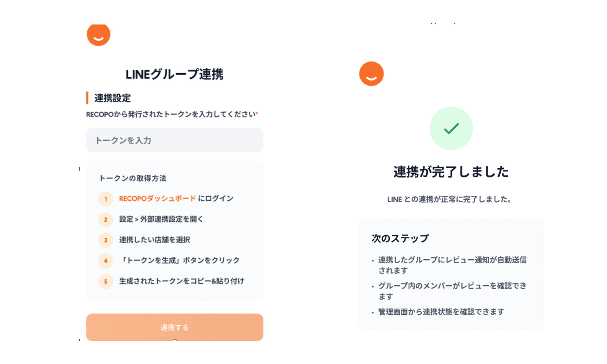
Task: Click the 連携設定 section label
Action: [x=112, y=98]
